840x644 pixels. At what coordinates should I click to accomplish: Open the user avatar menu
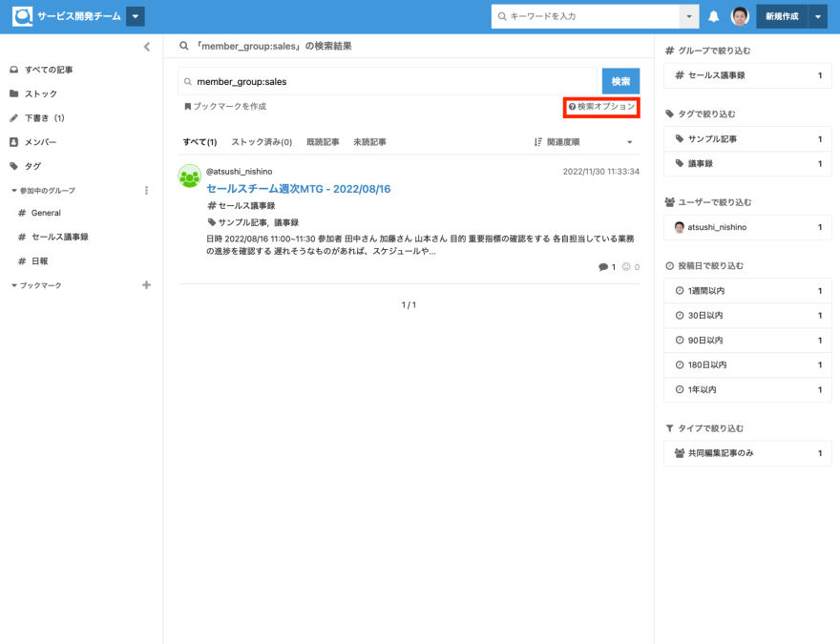pos(740,16)
